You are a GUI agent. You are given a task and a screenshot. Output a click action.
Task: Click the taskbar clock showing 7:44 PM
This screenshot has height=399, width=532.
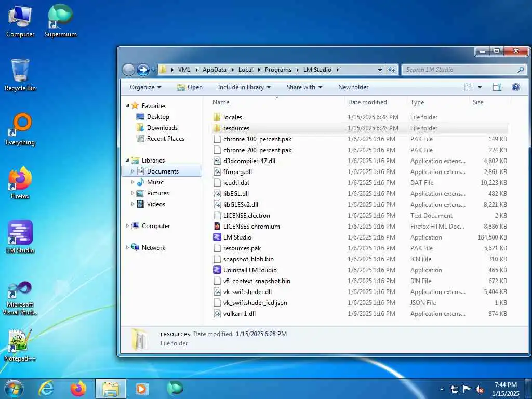[506, 389]
